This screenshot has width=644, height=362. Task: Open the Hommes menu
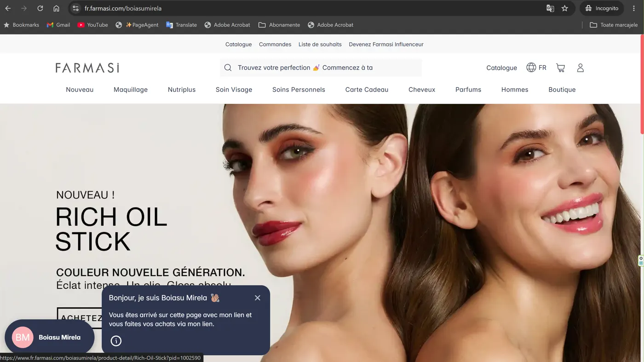tap(515, 90)
